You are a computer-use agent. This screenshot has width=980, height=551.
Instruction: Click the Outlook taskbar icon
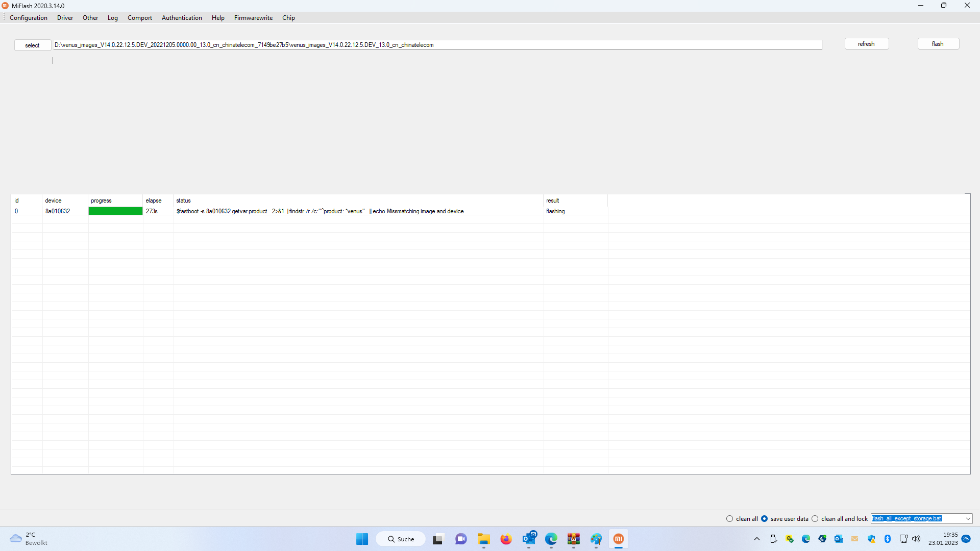tap(529, 539)
